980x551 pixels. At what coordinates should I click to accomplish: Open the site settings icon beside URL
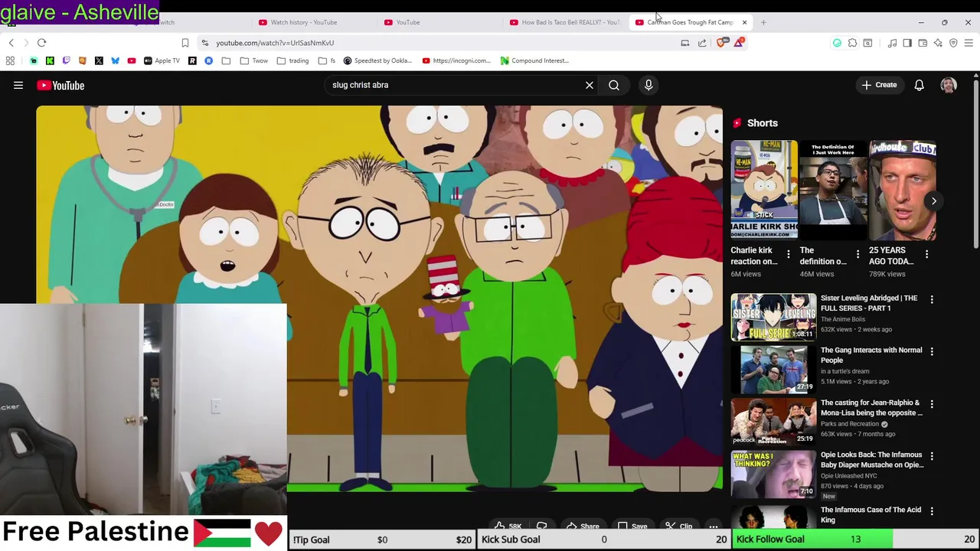point(204,43)
